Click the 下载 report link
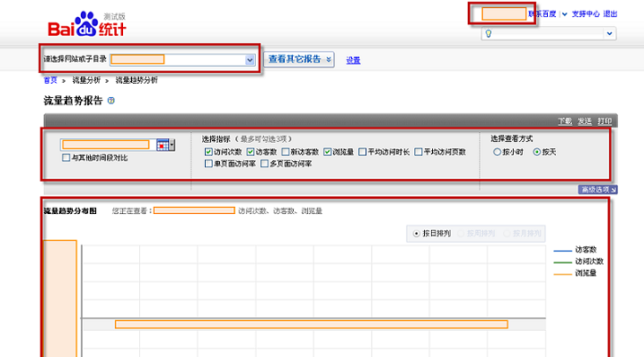The width and height of the screenshot is (644, 357). point(565,120)
